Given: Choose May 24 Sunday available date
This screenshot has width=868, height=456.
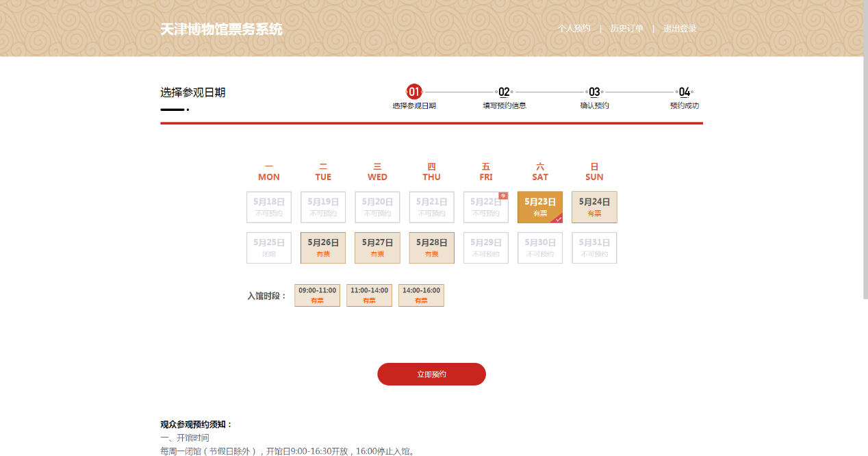Looking at the screenshot, I should pos(594,207).
